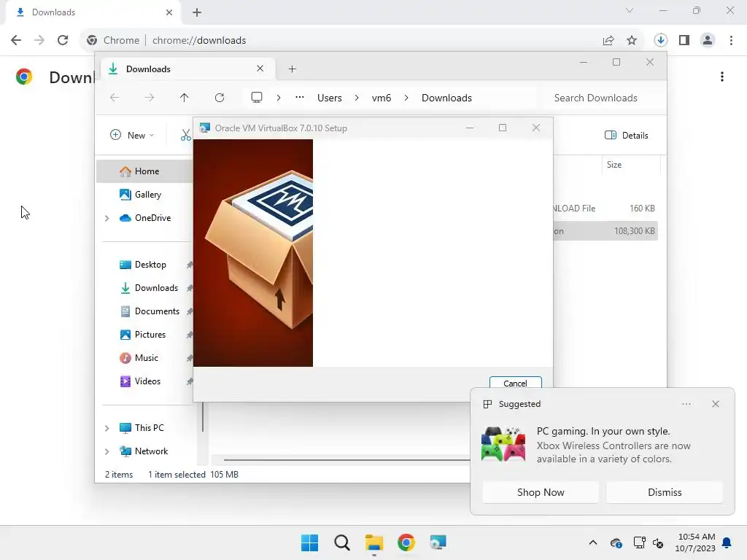Refresh the File Explorer Downloads folder
Image resolution: width=747 pixels, height=560 pixels.
(219, 98)
